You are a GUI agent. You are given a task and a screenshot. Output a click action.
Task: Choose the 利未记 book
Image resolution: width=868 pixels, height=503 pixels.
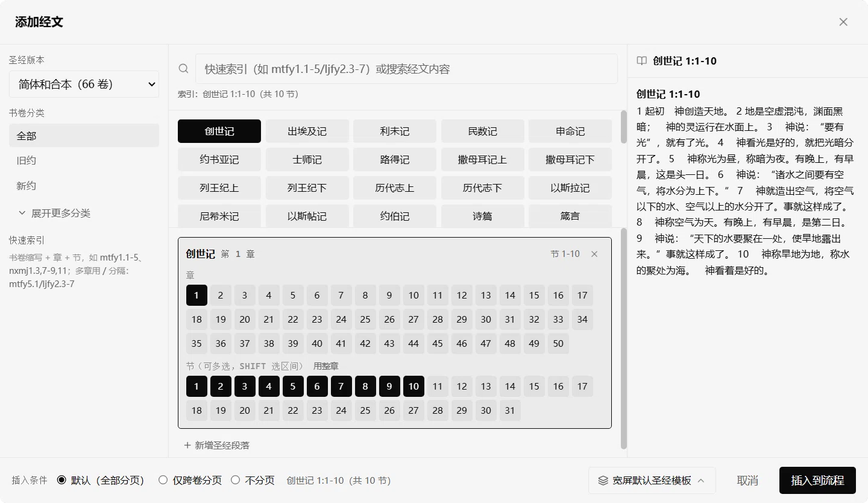point(395,131)
